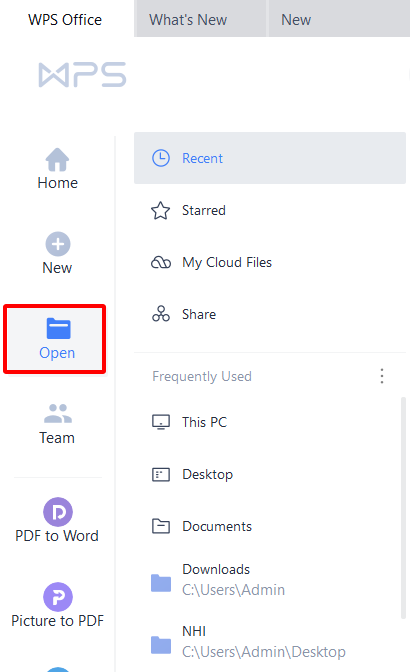Click the C:\Users\Admin\Desktop path text
Viewport: 410px width, 672px height.
264,652
